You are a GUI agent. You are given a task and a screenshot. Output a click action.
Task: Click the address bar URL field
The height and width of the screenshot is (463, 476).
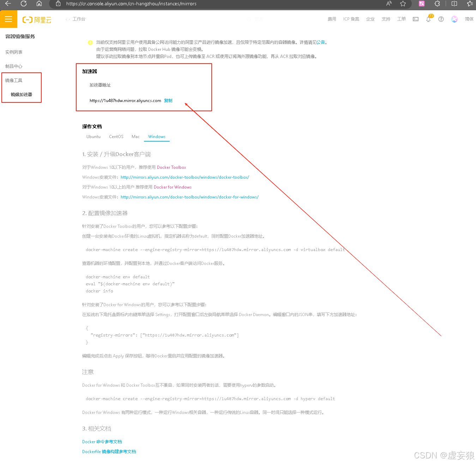tap(131, 4)
